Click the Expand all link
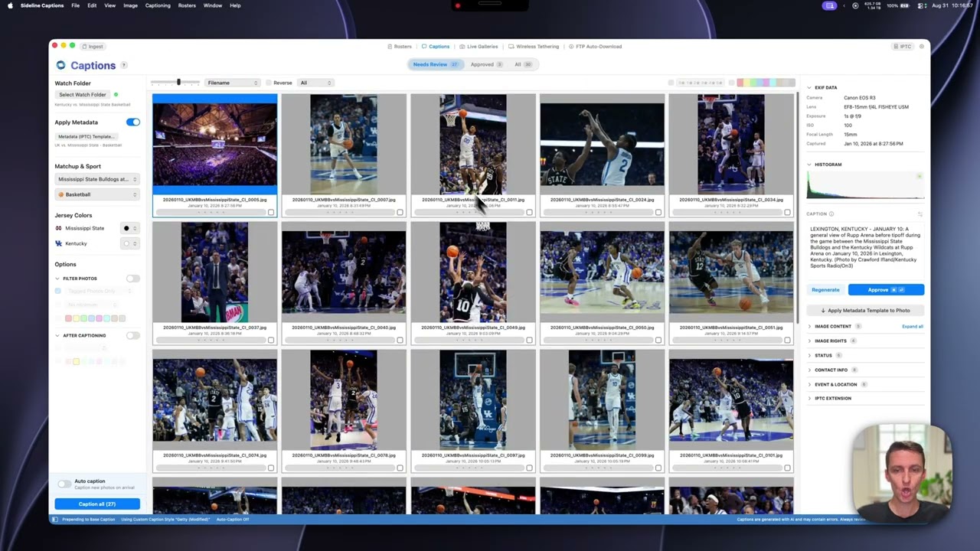 click(x=913, y=327)
